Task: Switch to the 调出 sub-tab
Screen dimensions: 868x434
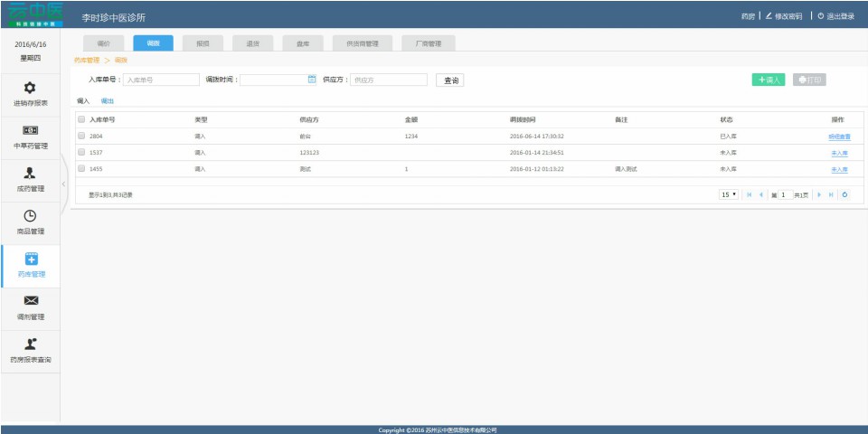Action: coord(108,101)
